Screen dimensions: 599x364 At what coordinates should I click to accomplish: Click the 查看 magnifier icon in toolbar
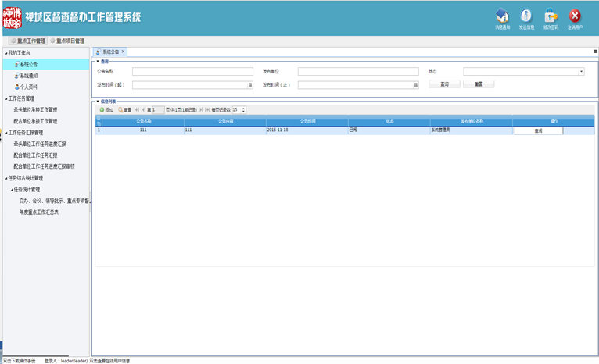tap(120, 110)
